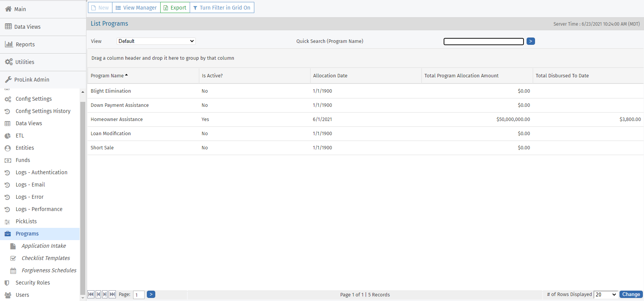Jump to first page with pager icon
Viewport: 644px width, 301px height.
coord(91,294)
